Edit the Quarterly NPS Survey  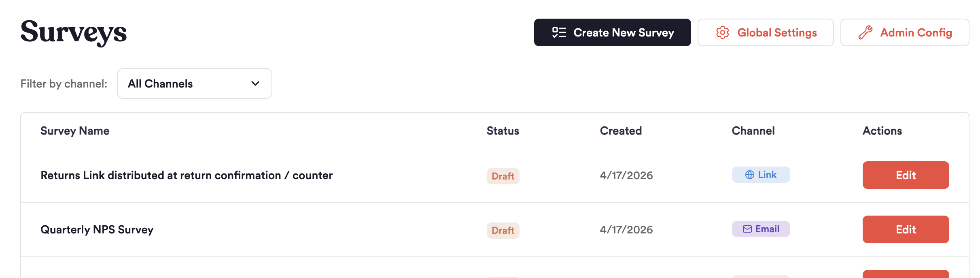tap(905, 229)
